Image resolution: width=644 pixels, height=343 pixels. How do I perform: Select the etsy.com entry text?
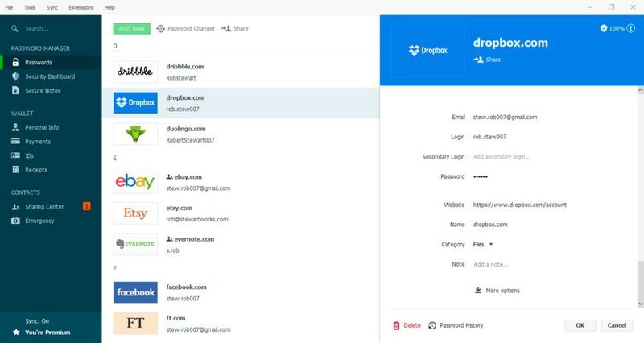179,208
